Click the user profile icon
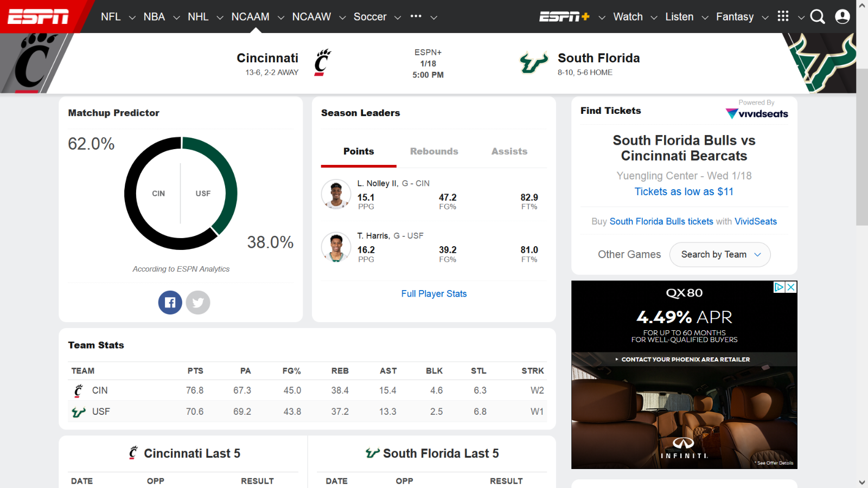868x488 pixels. click(843, 16)
